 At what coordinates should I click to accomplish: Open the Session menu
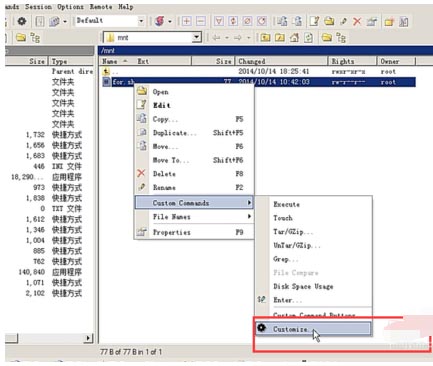point(38,7)
